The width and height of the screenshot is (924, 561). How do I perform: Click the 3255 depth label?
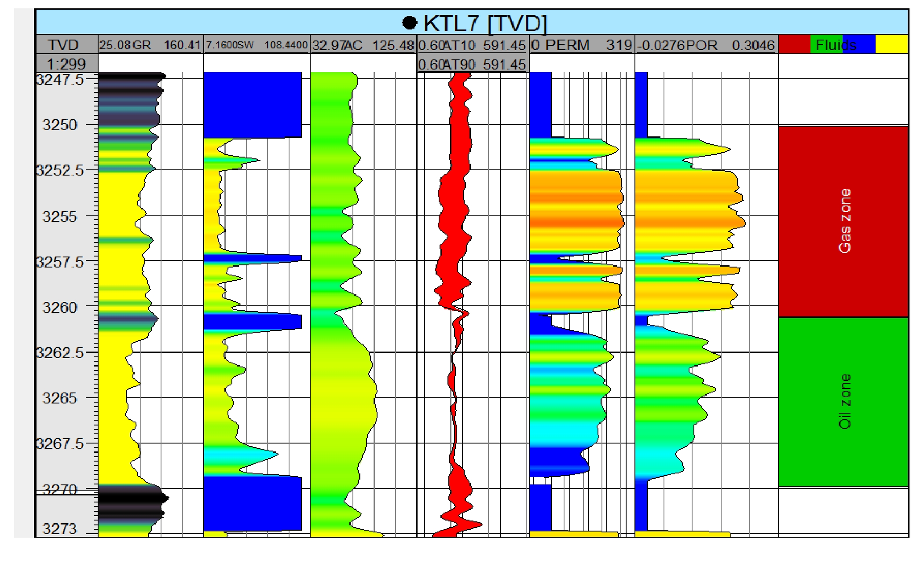(60, 216)
